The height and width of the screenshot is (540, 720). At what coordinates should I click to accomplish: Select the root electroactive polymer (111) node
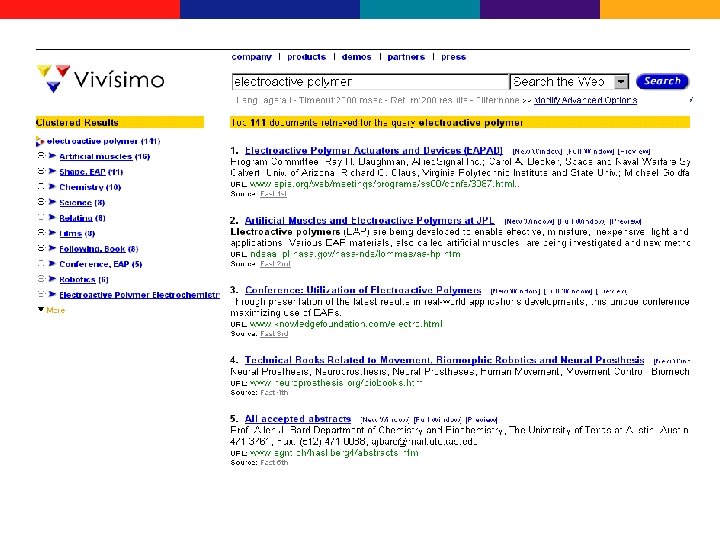(103, 141)
